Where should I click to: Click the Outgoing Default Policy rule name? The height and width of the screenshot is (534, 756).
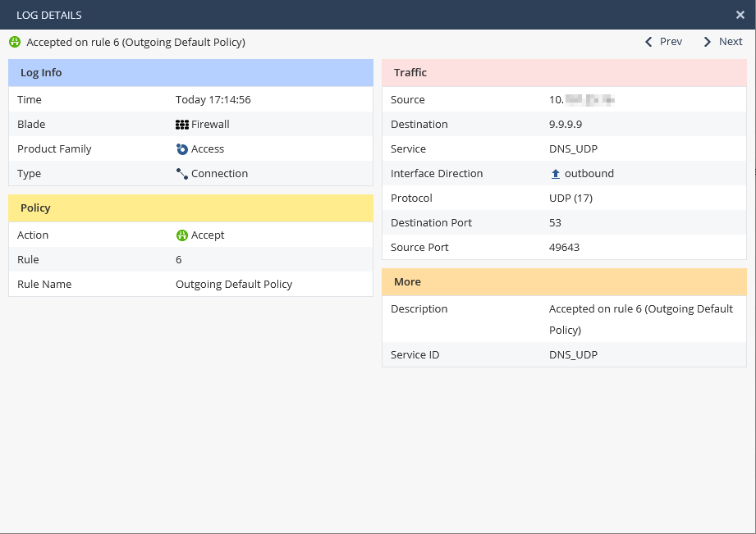click(234, 285)
